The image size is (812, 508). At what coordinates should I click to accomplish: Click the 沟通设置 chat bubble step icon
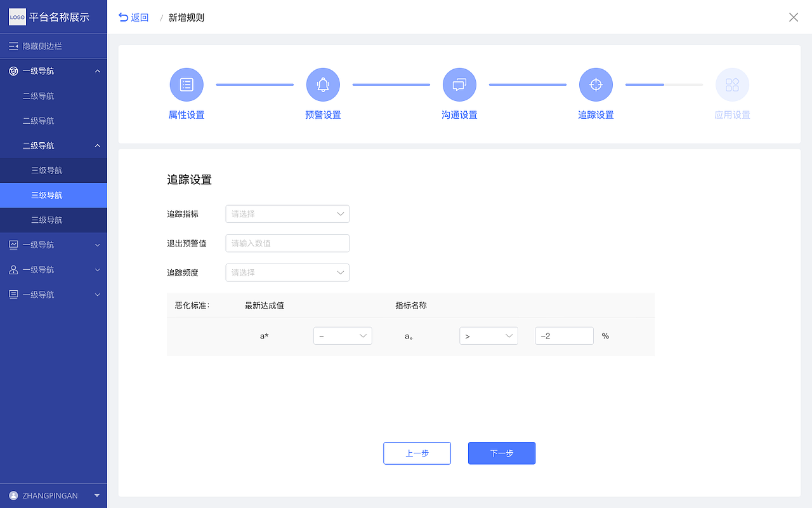tap(459, 84)
